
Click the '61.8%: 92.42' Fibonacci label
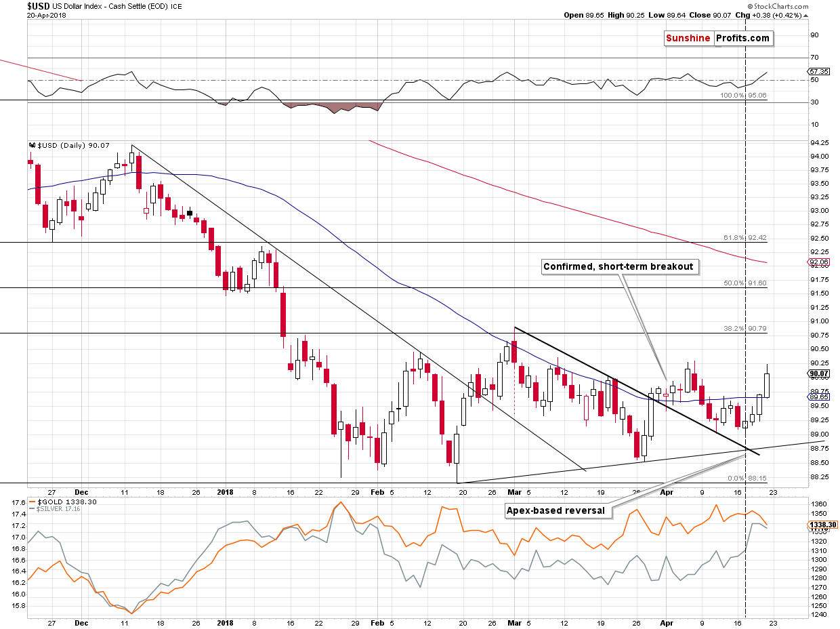(x=744, y=238)
